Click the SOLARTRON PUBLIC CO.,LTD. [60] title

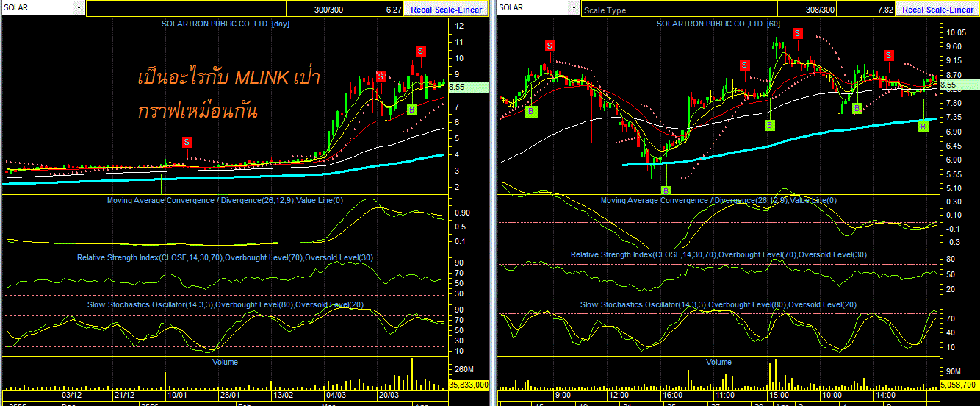pos(718,24)
